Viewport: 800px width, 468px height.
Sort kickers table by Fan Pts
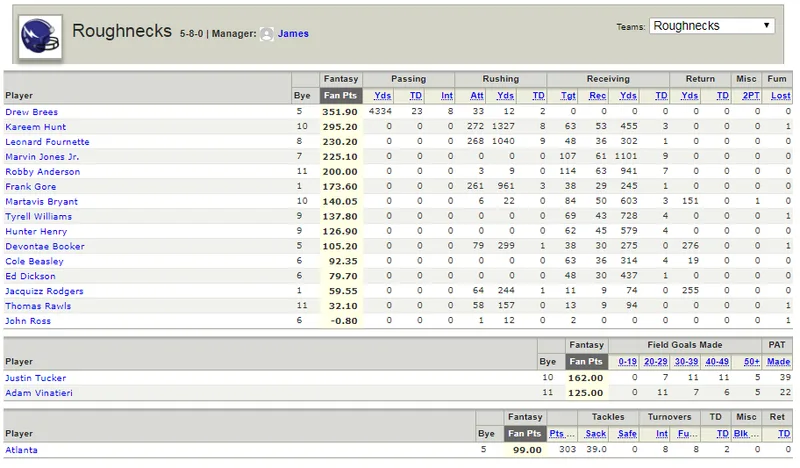coord(586,361)
